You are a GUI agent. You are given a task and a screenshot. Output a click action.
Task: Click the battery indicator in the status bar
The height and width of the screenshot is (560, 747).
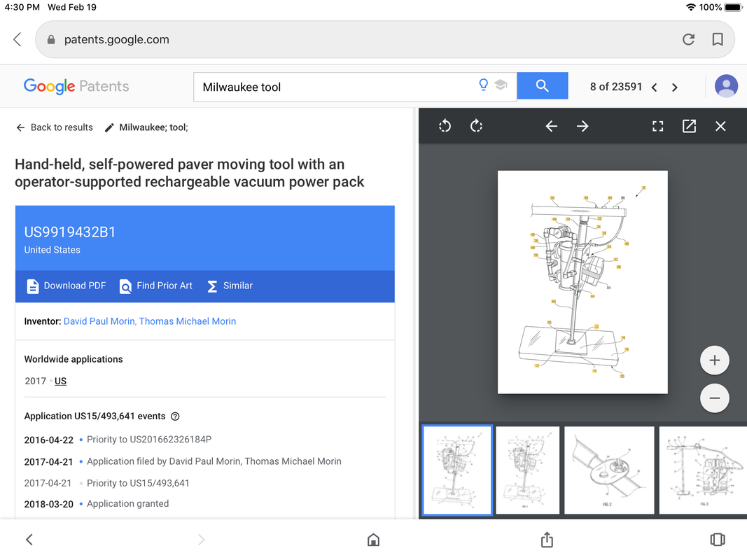pos(734,7)
